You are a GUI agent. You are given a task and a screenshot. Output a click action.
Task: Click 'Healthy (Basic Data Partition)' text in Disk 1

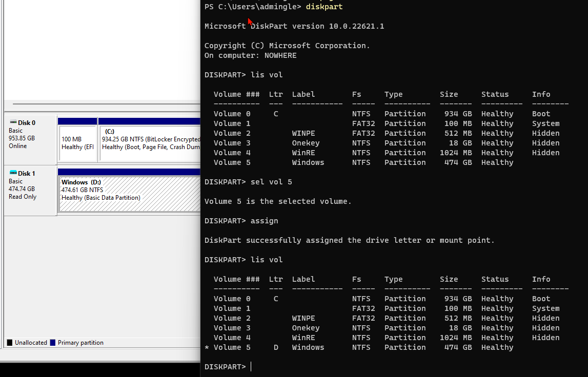101,198
